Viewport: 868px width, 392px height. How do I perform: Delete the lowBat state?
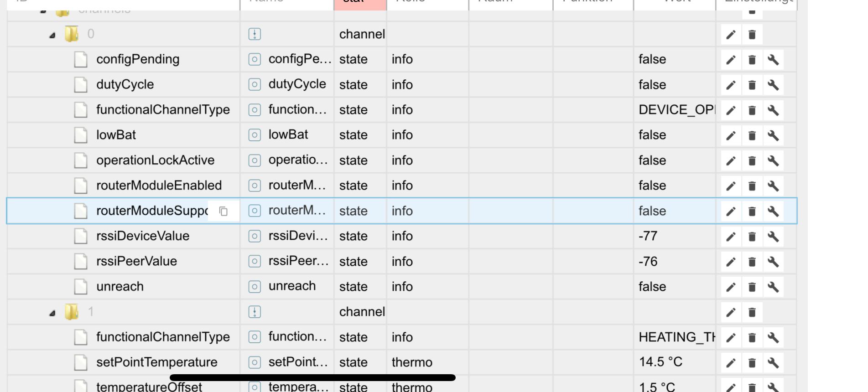click(752, 135)
